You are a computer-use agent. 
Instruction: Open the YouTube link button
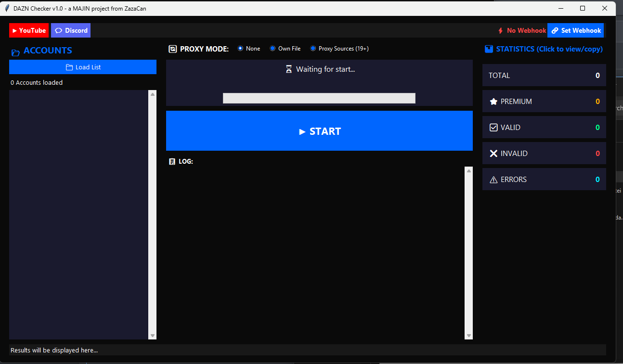[x=29, y=30]
